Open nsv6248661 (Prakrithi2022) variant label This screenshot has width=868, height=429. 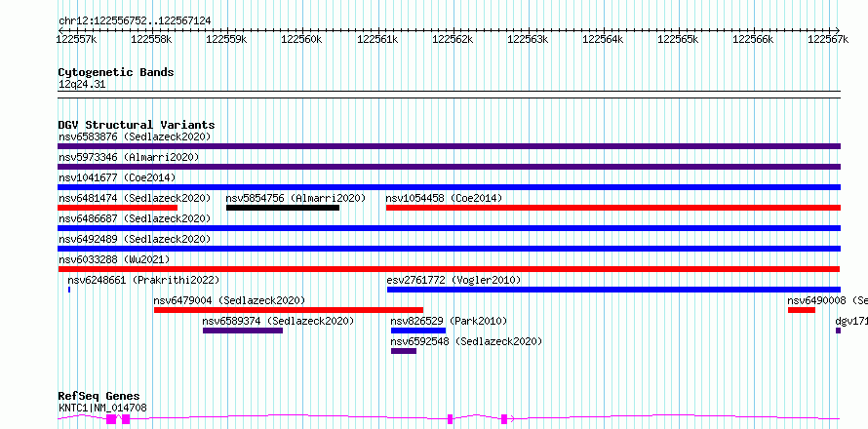pyautogui.click(x=143, y=280)
